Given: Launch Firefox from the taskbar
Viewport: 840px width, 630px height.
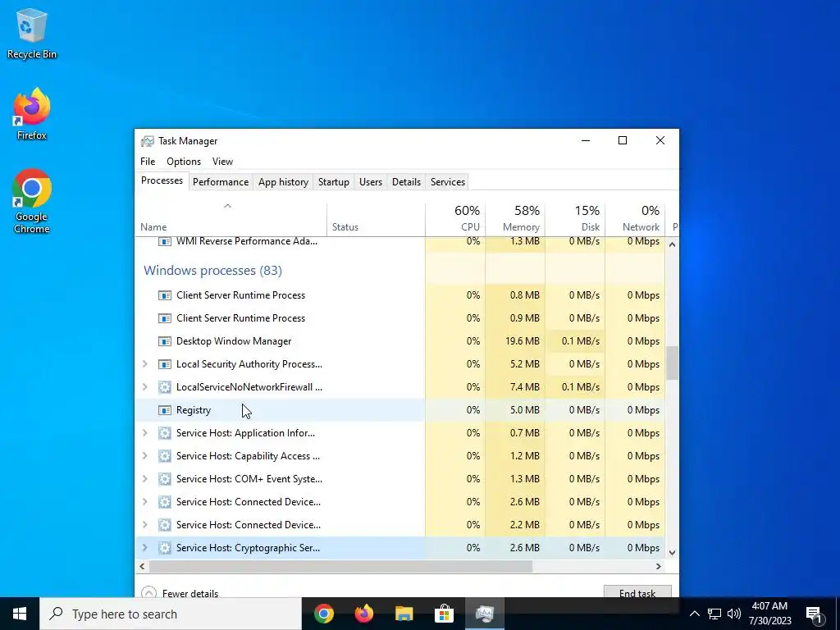Looking at the screenshot, I should (364, 614).
